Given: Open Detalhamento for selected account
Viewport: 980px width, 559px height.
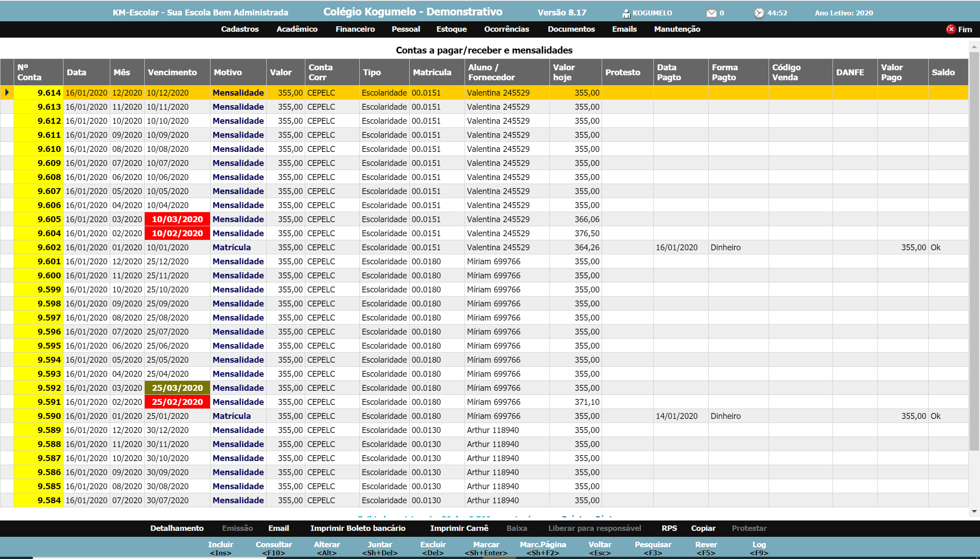Looking at the screenshot, I should (177, 528).
